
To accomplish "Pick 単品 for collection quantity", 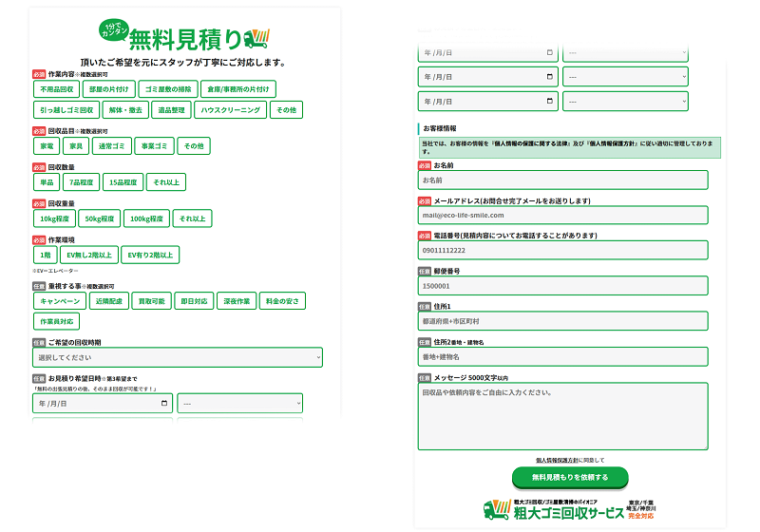I will (47, 182).
